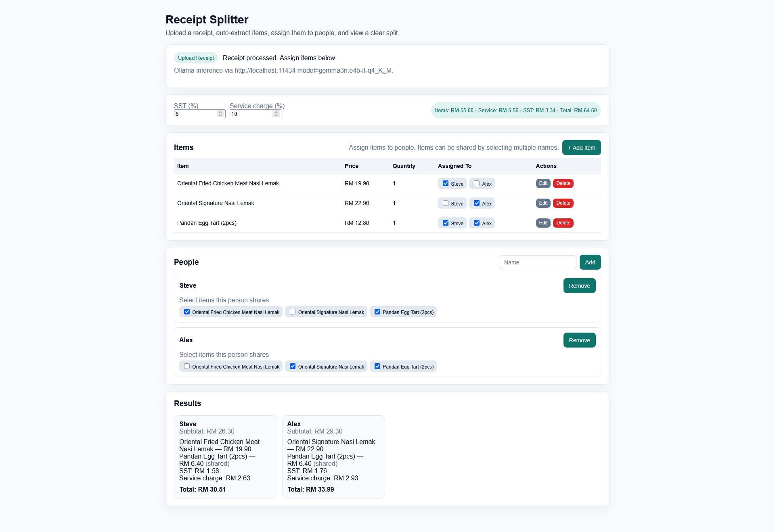Image resolution: width=775 pixels, height=532 pixels.
Task: Edit the Pandan Egg Tart item
Action: pos(543,223)
